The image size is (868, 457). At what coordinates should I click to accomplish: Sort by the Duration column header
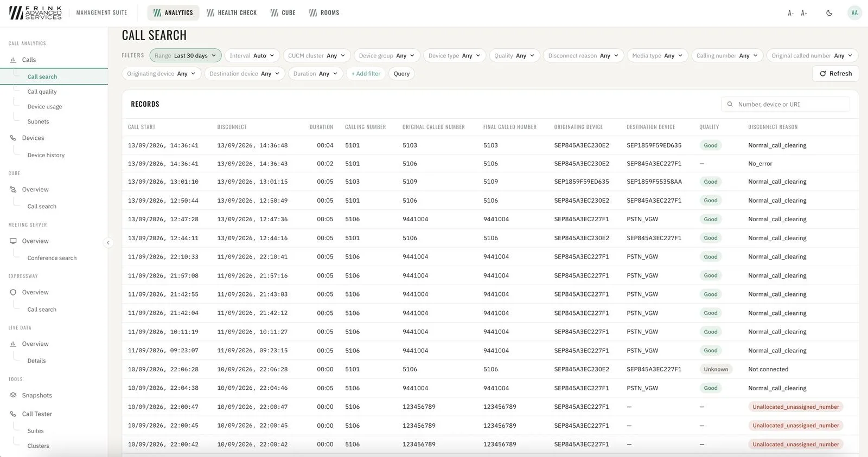(x=321, y=127)
